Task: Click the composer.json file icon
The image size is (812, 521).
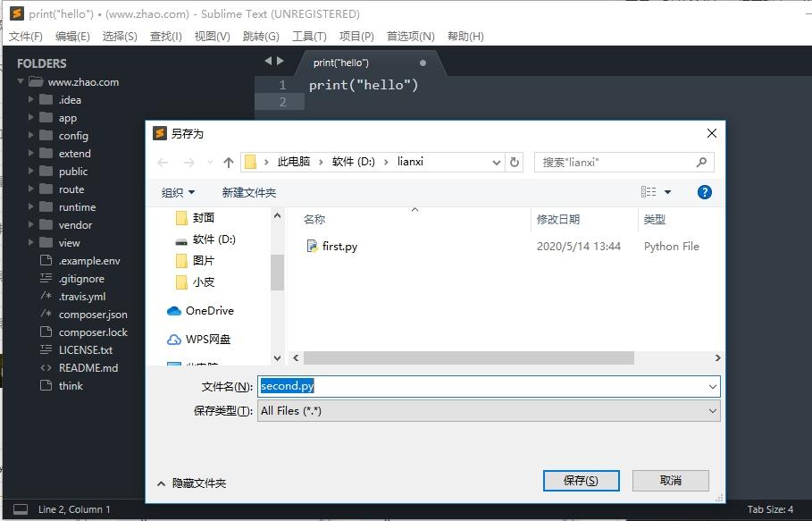Action: 46,314
